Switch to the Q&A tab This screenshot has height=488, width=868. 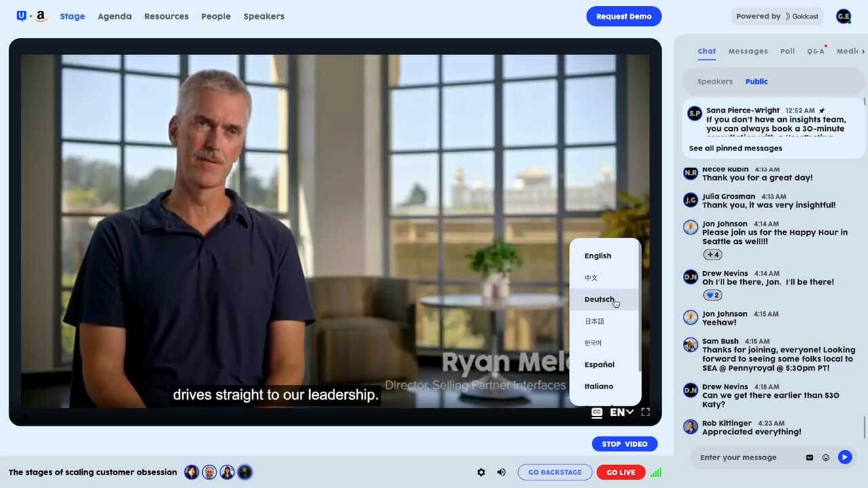pos(816,51)
